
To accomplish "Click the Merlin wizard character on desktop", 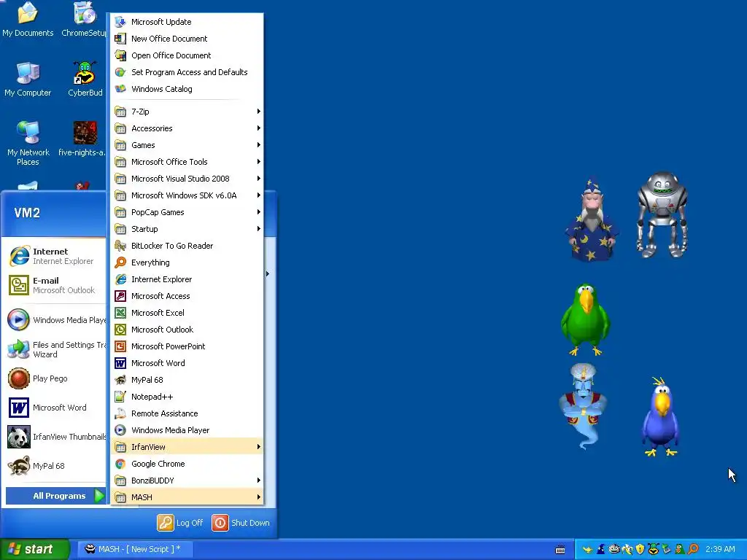I will coord(592,219).
